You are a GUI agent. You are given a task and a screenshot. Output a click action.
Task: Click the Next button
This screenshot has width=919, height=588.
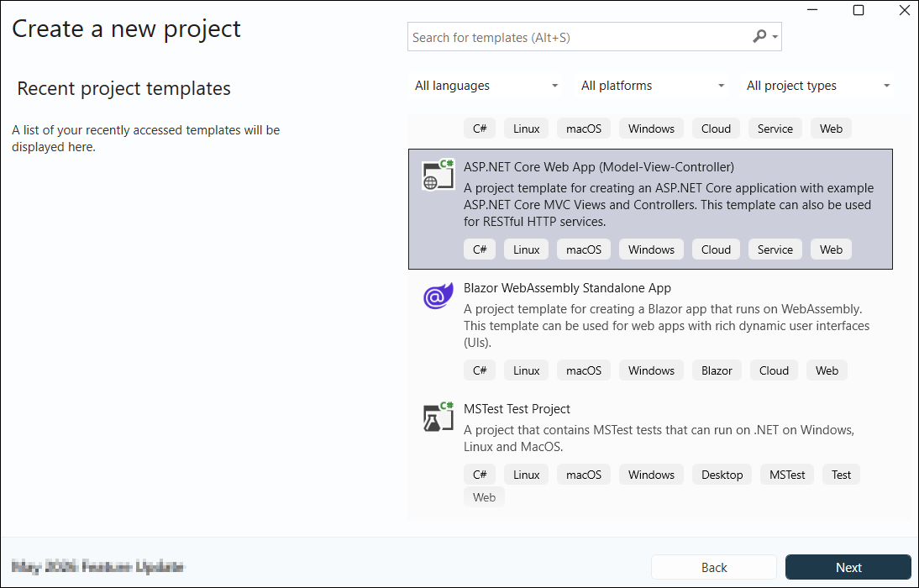[x=848, y=567]
